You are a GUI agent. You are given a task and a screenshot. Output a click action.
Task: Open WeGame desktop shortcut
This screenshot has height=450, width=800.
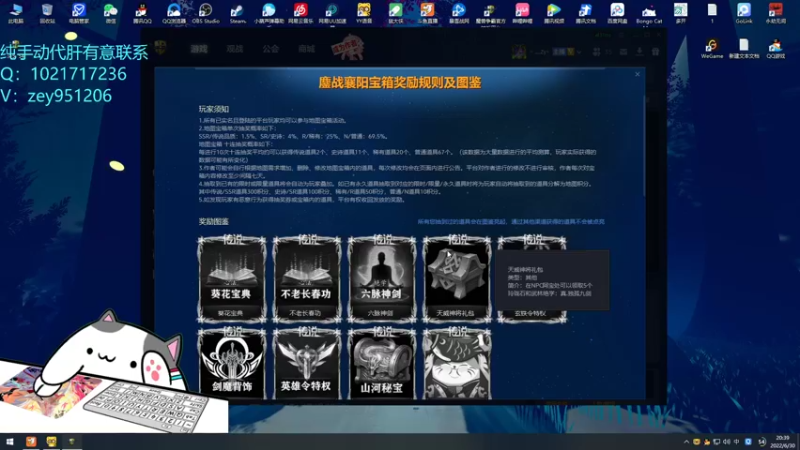[x=712, y=49]
